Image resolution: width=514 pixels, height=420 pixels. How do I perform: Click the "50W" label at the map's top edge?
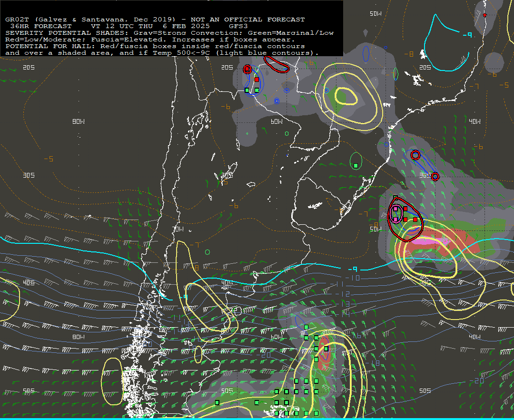(376, 13)
